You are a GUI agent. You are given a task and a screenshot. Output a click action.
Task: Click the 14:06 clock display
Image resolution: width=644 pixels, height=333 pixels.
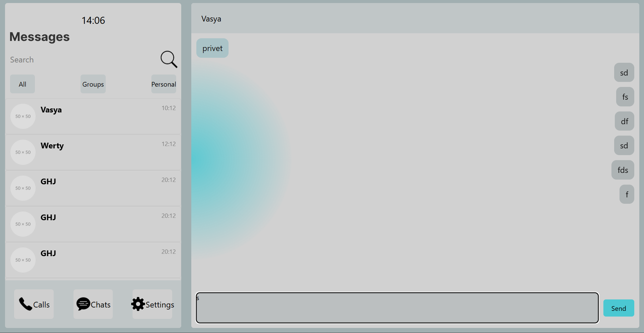click(x=93, y=20)
